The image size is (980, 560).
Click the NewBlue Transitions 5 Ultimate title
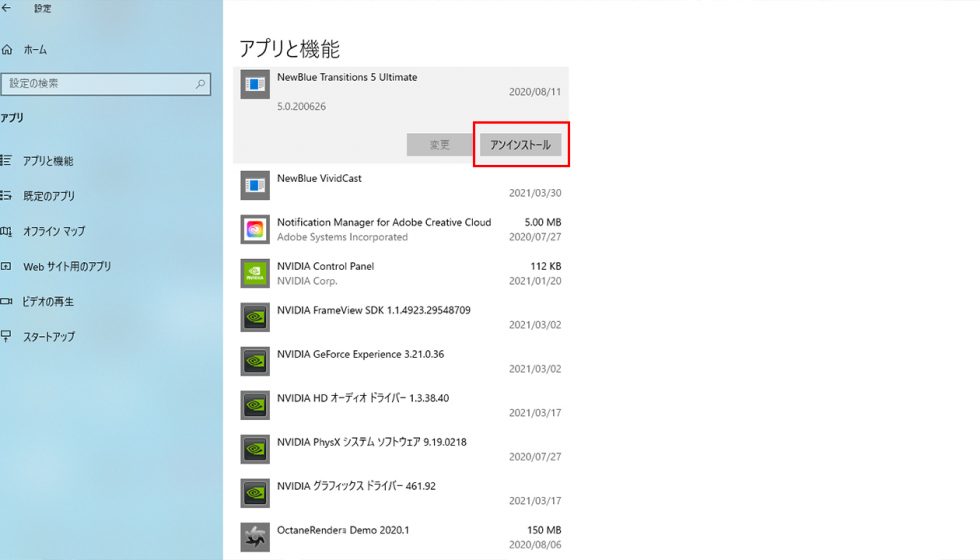point(347,78)
